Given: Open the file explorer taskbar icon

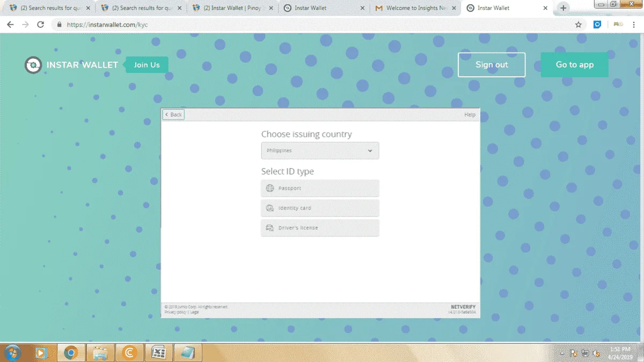Looking at the screenshot, I should (x=100, y=352).
